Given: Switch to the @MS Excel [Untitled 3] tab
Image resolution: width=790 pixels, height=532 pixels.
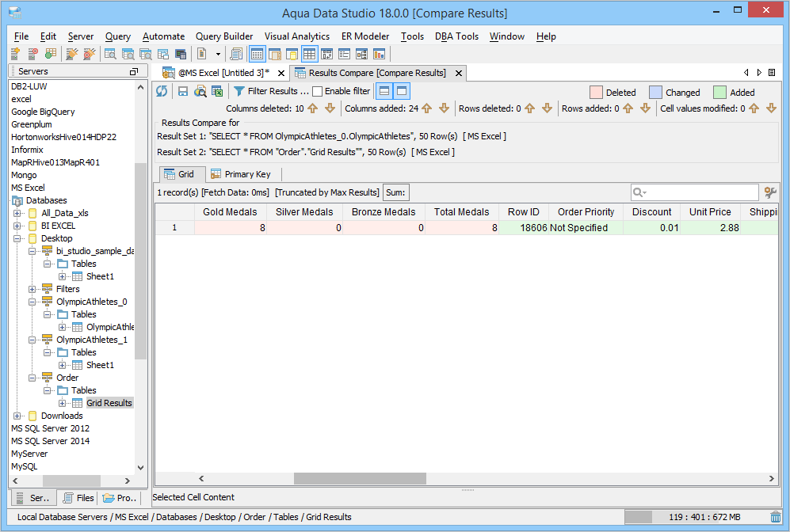Looking at the screenshot, I should coord(223,73).
